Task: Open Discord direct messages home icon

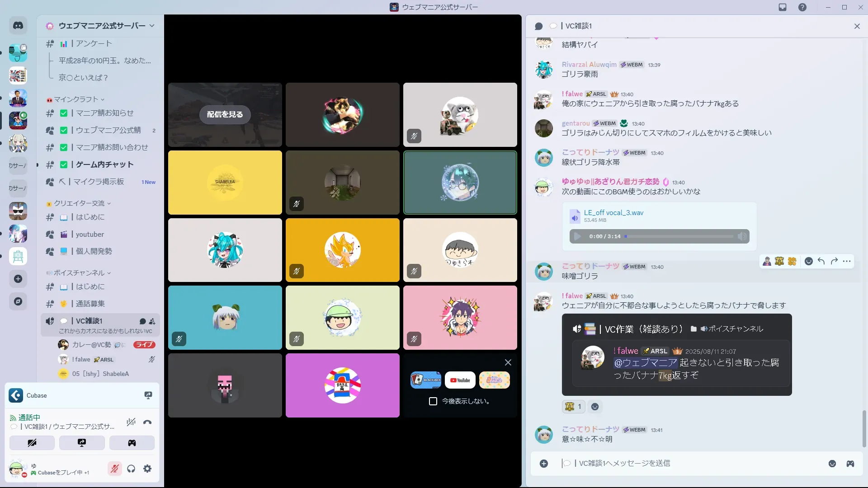Action: coord(18,26)
